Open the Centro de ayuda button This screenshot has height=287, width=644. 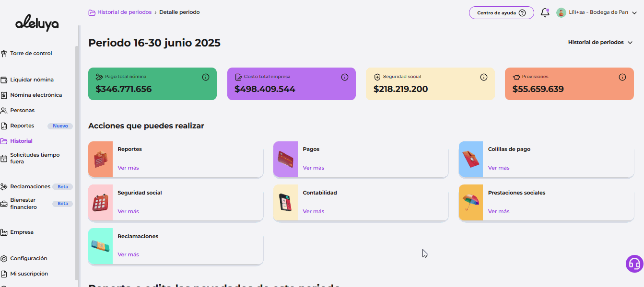point(501,13)
